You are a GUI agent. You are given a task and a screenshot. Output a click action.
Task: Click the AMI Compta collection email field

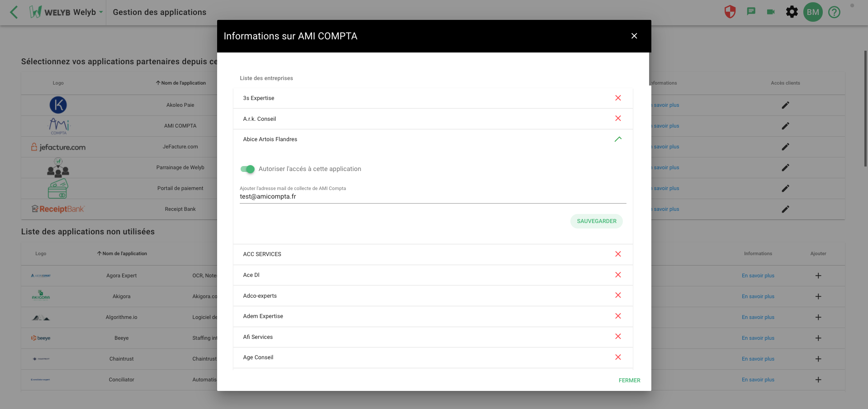(433, 196)
